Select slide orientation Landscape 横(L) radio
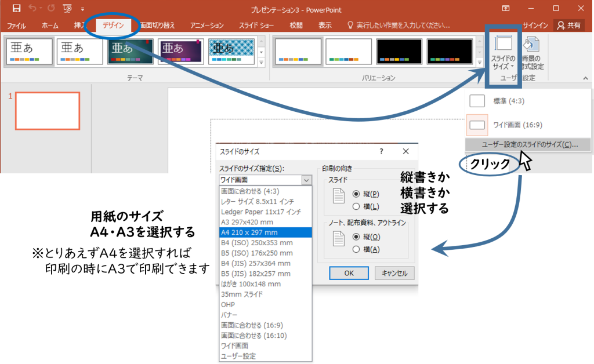This screenshot has height=364, width=594. 357,206
